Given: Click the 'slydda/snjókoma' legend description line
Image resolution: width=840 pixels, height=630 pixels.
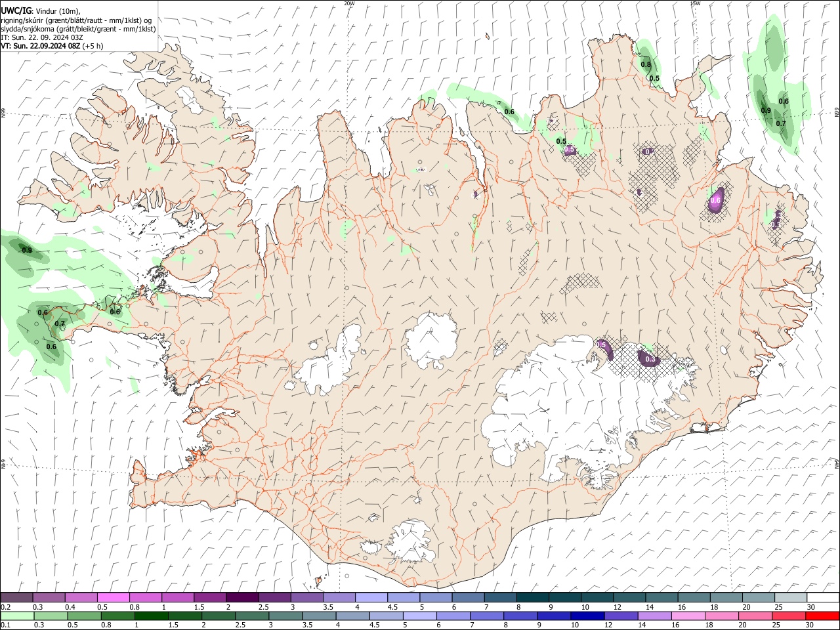Looking at the screenshot, I should pyautogui.click(x=79, y=29).
